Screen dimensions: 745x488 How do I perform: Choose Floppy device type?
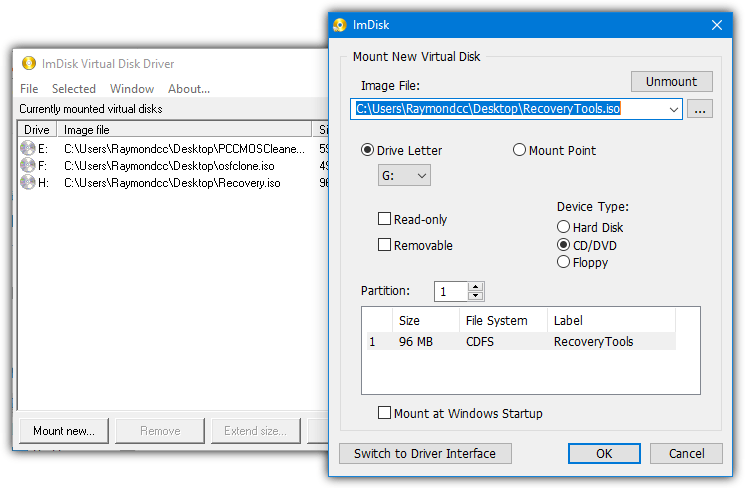(563, 262)
